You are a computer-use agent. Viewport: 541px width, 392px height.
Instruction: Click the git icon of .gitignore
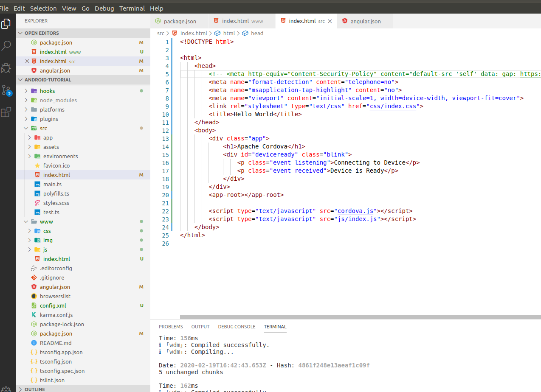click(34, 277)
